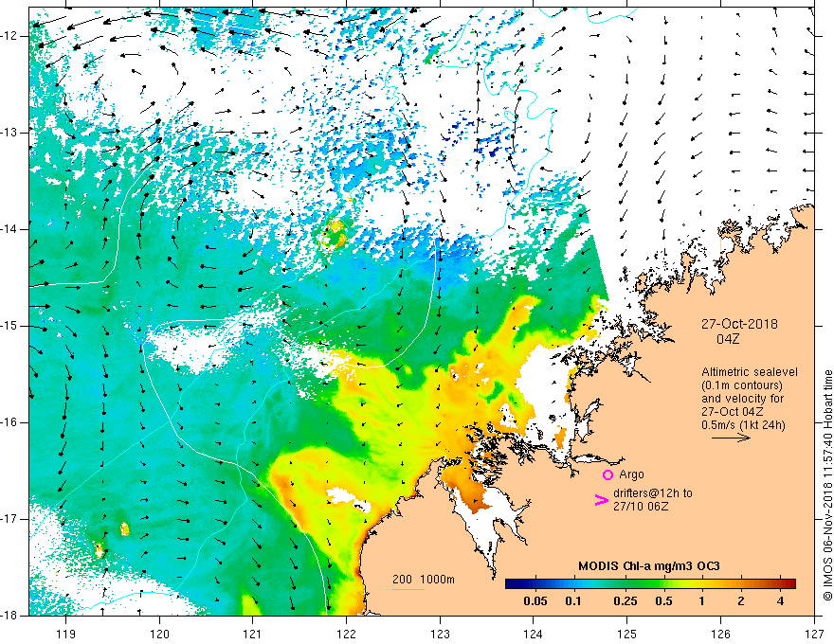This screenshot has height=644, width=834.
Task: Click the latitude axis label '-17'
Action: (x=11, y=519)
